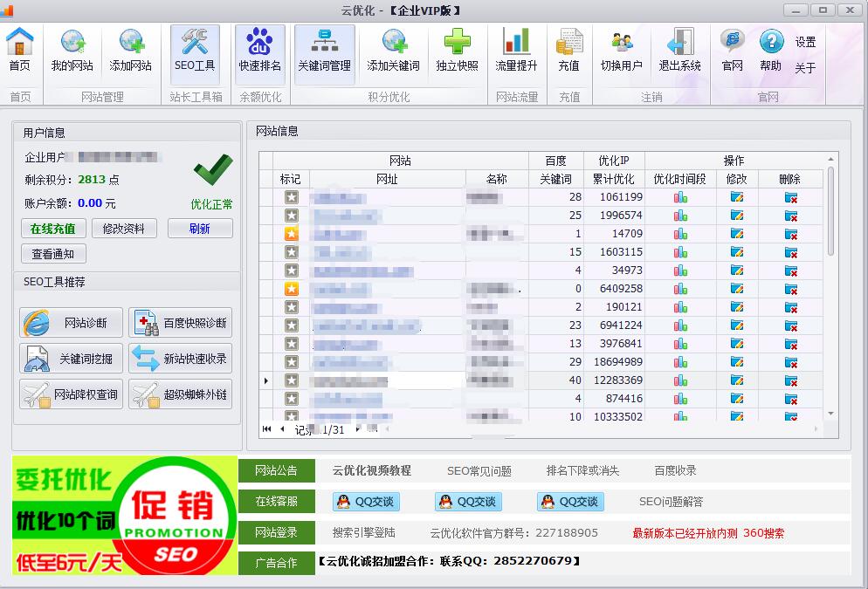Viewport: 868px width, 589px height.
Task: Go to the first record in table navigator
Action: coord(267,429)
